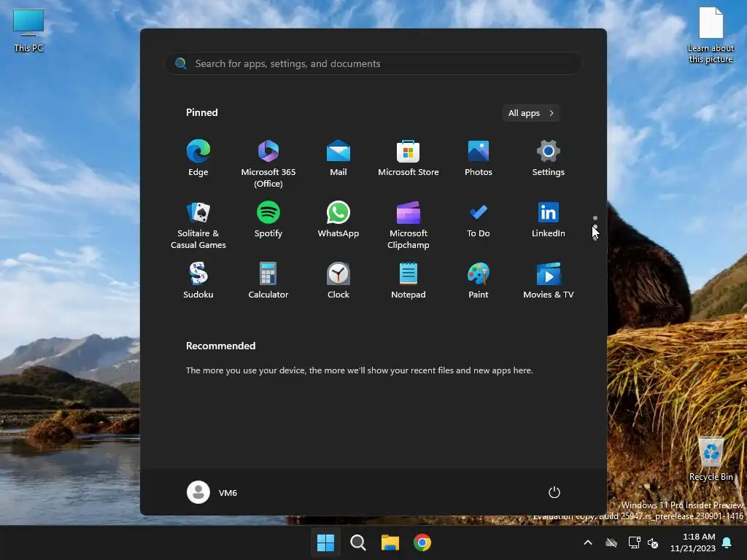The width and height of the screenshot is (747, 560).
Task: Show hidden tray icons chevron
Action: 588,542
